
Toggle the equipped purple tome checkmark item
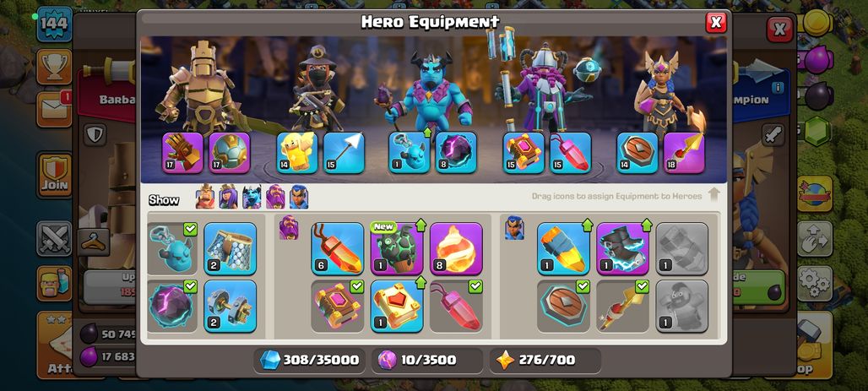pyautogui.click(x=337, y=307)
